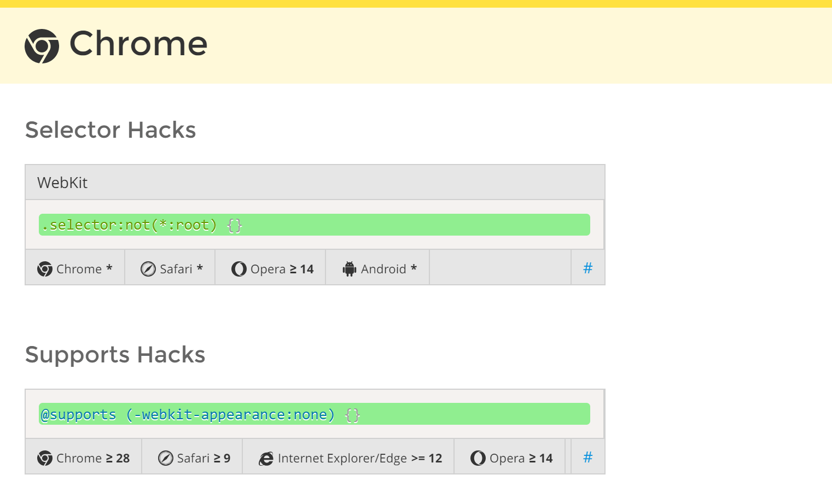Click the Selector Hacks heading
The image size is (832, 504).
click(110, 130)
